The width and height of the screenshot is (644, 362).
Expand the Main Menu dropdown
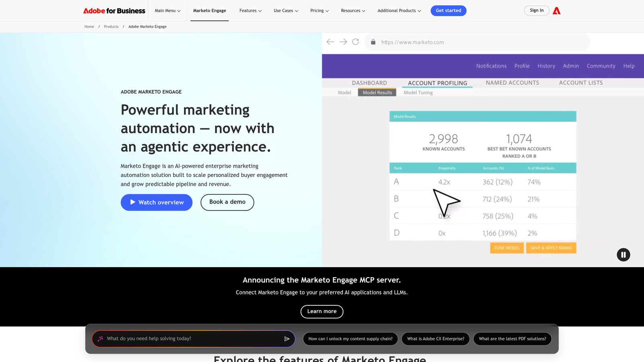click(x=167, y=11)
